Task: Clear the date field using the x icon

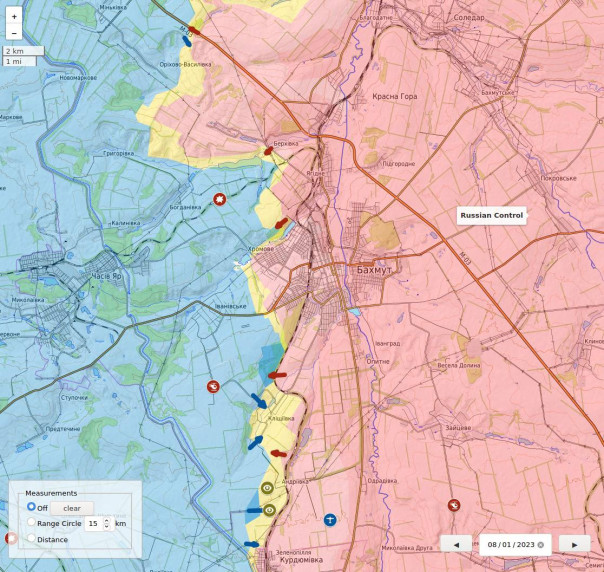Action: (x=541, y=545)
